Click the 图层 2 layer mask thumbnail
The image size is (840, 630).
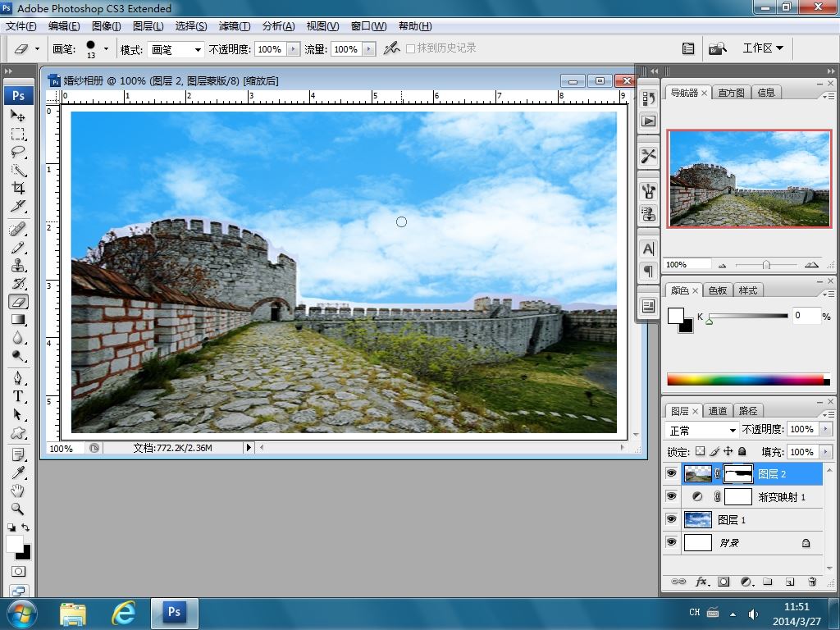coord(738,473)
